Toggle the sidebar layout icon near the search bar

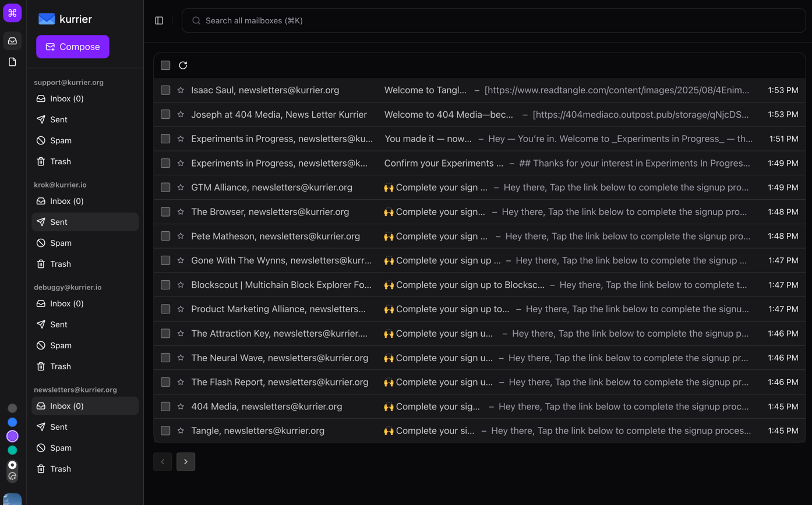(x=159, y=20)
